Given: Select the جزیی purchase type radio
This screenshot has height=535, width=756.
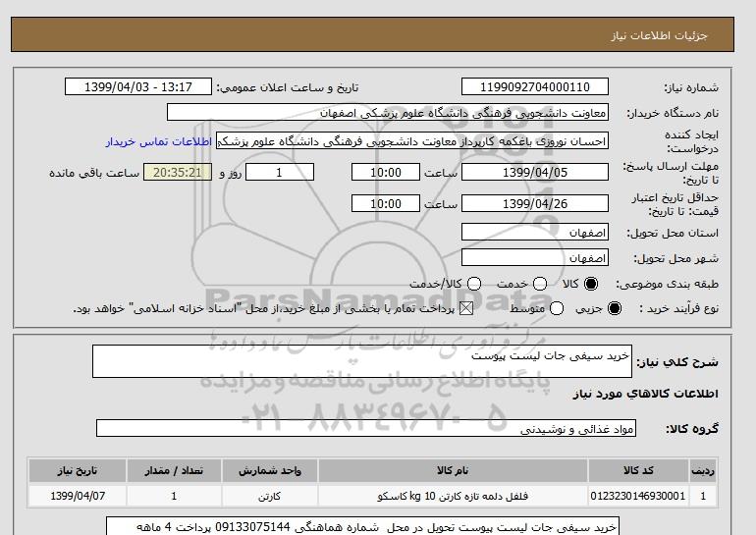Looking at the screenshot, I should [x=615, y=308].
